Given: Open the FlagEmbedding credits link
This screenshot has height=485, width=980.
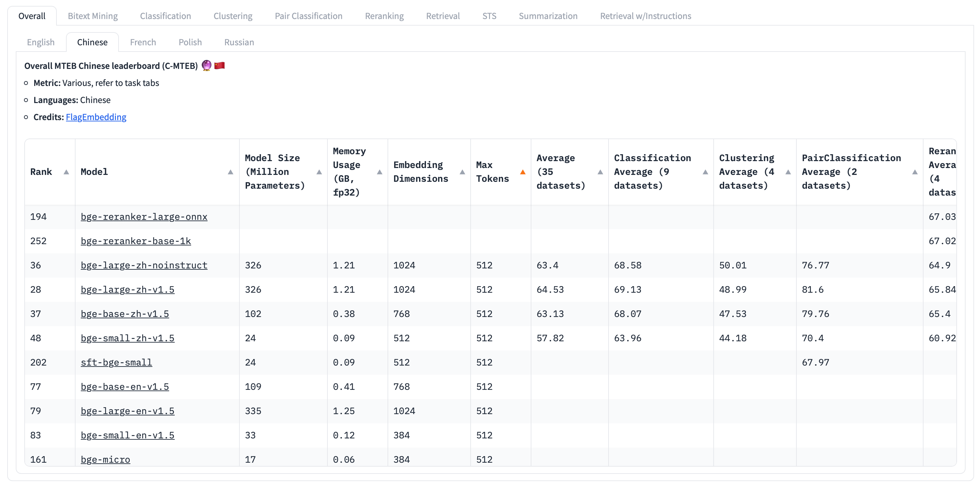Looking at the screenshot, I should (x=96, y=117).
